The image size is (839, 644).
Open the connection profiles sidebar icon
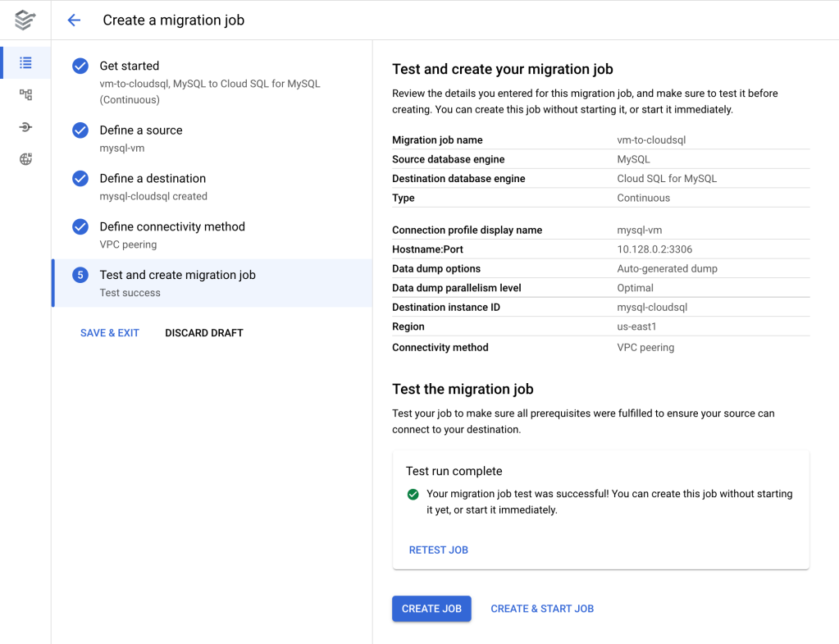(x=25, y=94)
